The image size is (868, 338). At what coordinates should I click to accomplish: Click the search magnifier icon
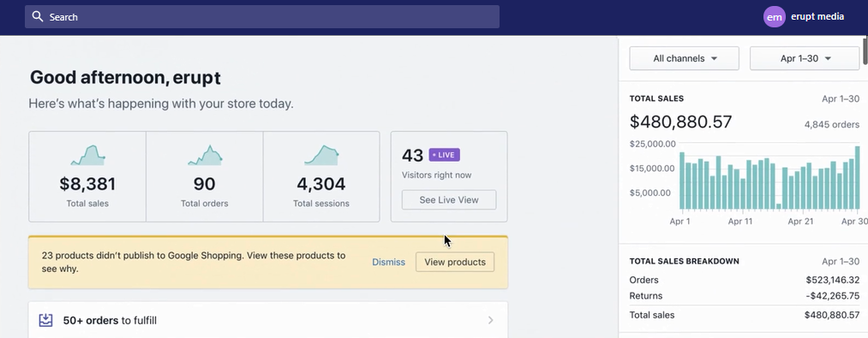[37, 16]
